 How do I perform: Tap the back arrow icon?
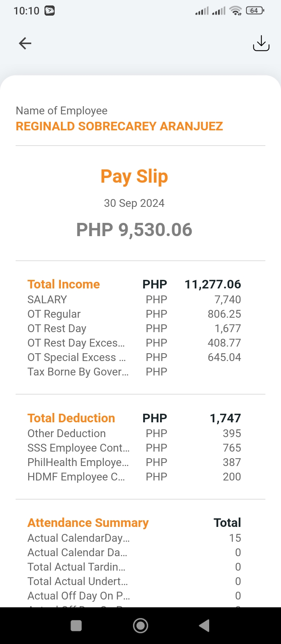pyautogui.click(x=25, y=43)
